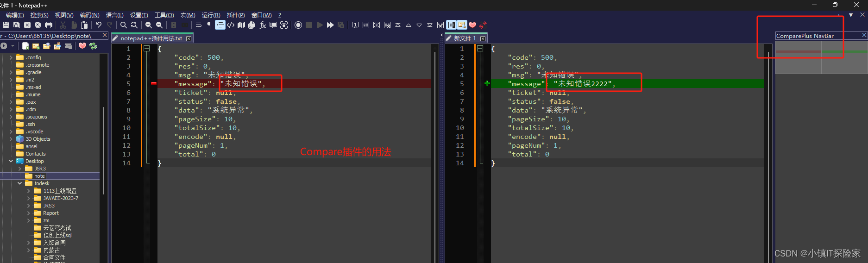Click the added-line plus marker on line 5
This screenshot has width=868, height=263.
coord(487,83)
